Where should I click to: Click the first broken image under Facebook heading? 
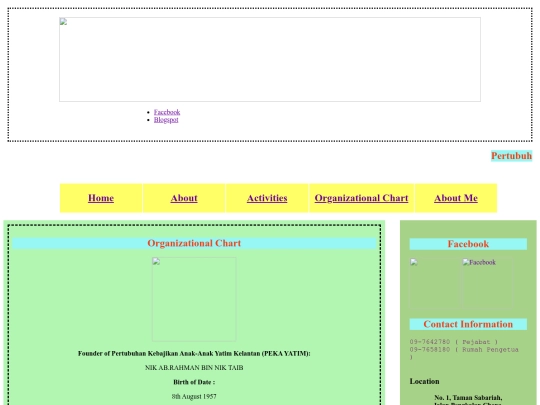[x=435, y=283]
